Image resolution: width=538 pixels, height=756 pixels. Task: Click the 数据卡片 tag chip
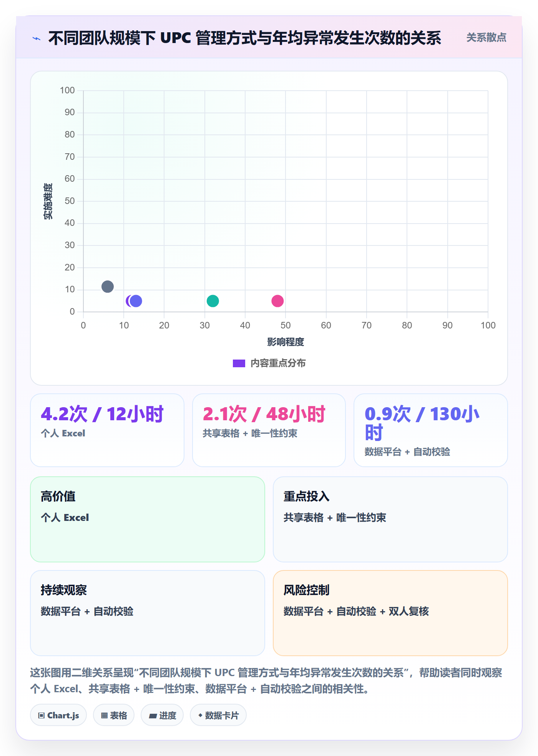pyautogui.click(x=218, y=715)
